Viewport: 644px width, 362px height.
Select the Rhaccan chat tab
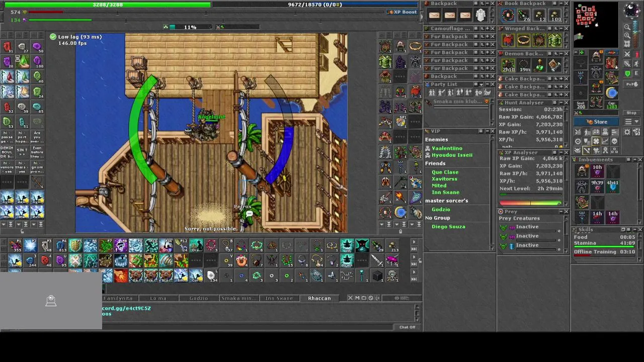319,298
